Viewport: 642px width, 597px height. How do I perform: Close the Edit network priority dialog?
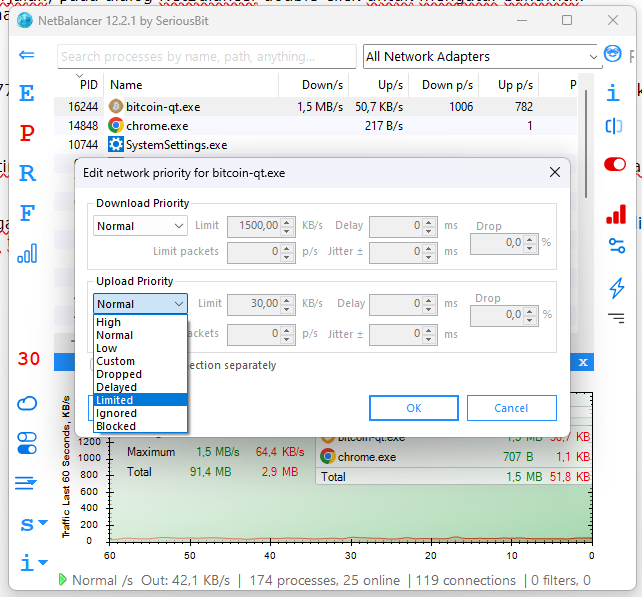(x=555, y=172)
